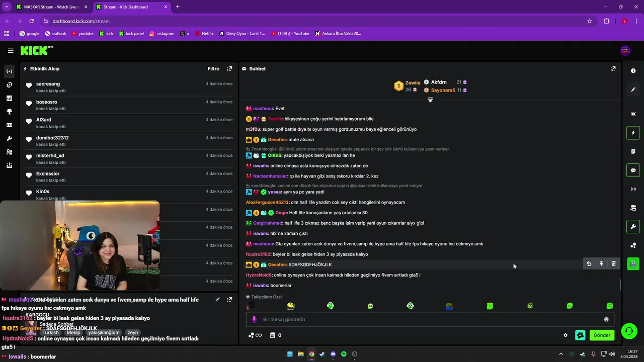Open the green headset support button

point(628,331)
